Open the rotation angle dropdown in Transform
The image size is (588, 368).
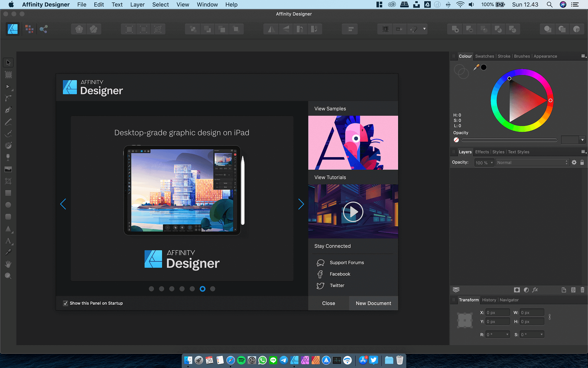(507, 334)
